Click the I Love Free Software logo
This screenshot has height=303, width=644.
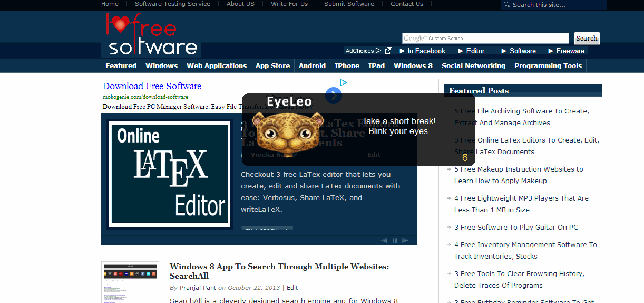(x=151, y=35)
